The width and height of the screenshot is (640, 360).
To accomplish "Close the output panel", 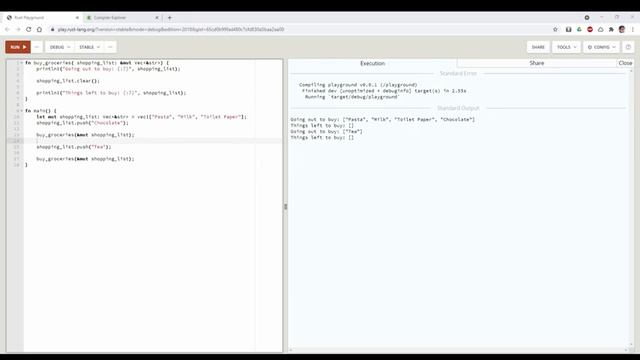I will coord(625,63).
